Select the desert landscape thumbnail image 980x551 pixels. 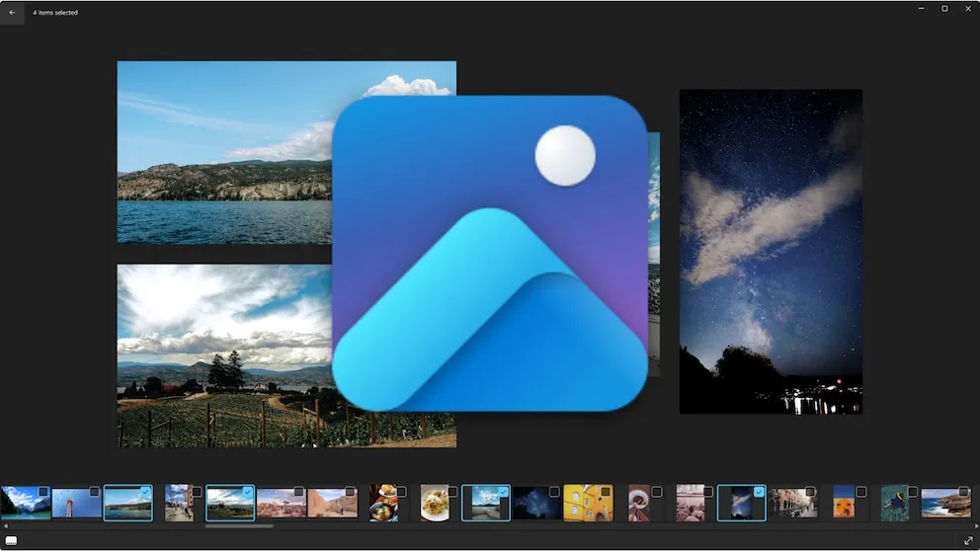click(x=282, y=504)
